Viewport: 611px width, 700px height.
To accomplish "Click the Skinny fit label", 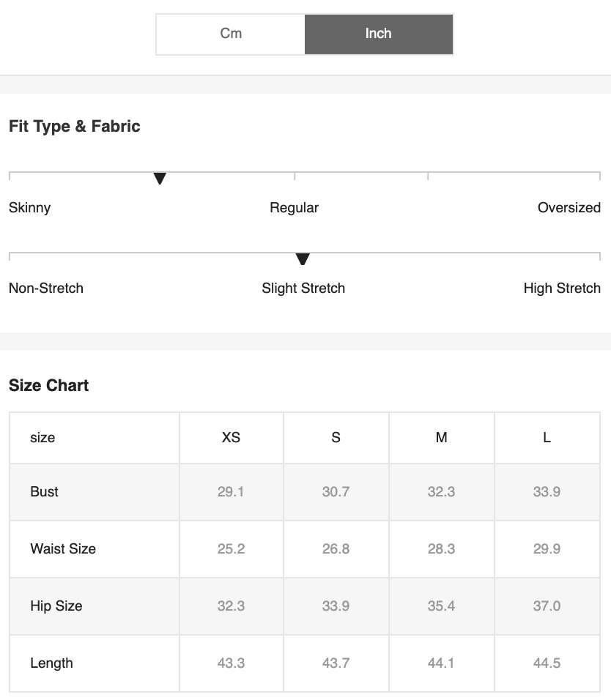I will click(x=29, y=208).
